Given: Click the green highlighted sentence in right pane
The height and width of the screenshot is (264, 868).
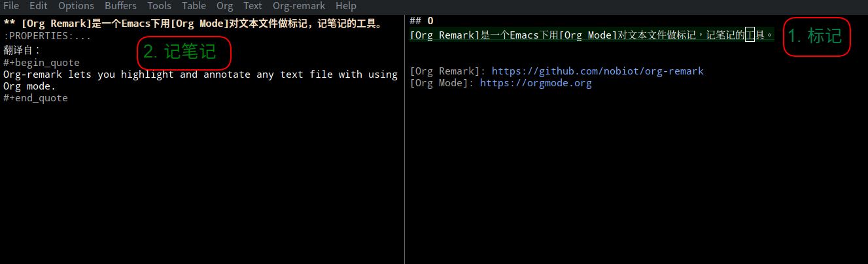Looking at the screenshot, I should tap(591, 35).
